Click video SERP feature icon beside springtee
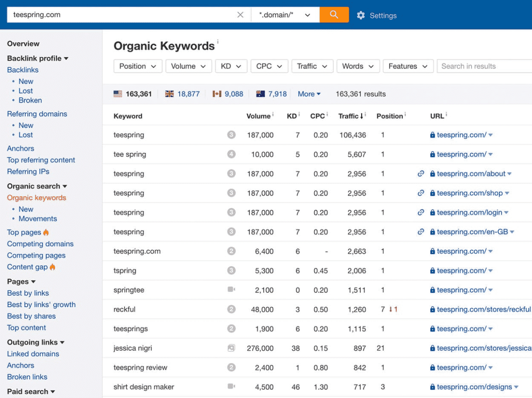 (231, 290)
